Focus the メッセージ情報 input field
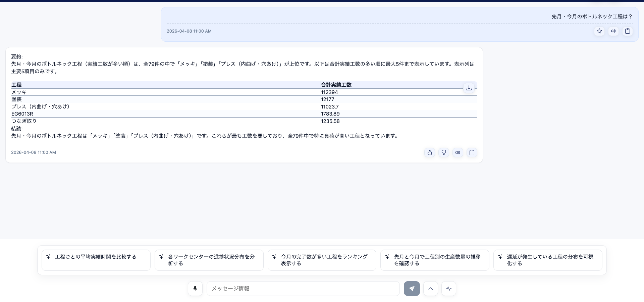Image resolution: width=644 pixels, height=302 pixels. coord(303,289)
